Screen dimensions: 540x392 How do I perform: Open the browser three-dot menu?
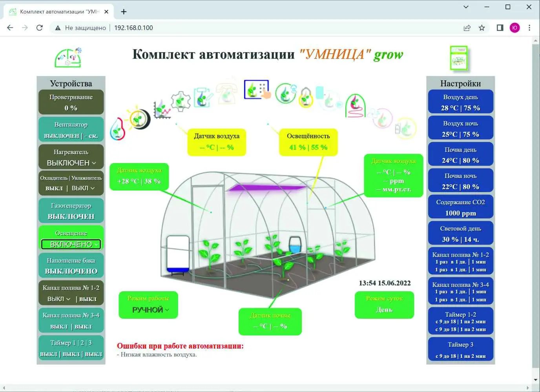[x=529, y=28]
